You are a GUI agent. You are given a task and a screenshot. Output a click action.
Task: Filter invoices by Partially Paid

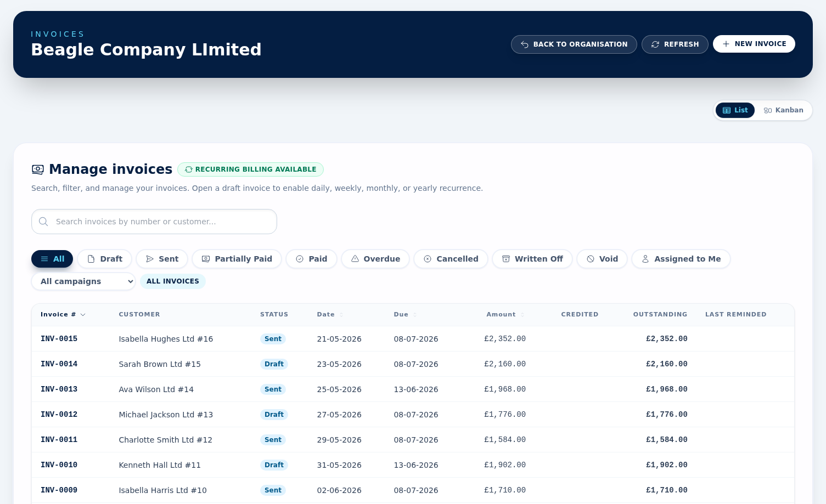pos(237,259)
